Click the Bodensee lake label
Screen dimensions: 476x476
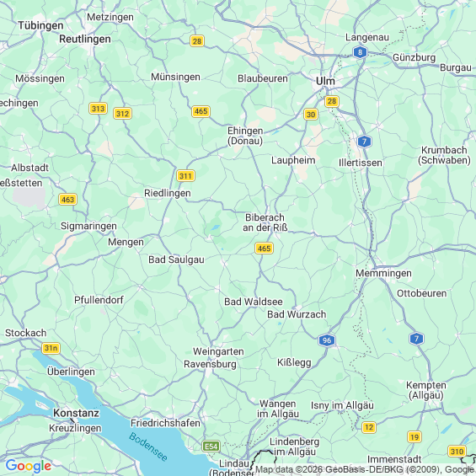click(x=148, y=447)
